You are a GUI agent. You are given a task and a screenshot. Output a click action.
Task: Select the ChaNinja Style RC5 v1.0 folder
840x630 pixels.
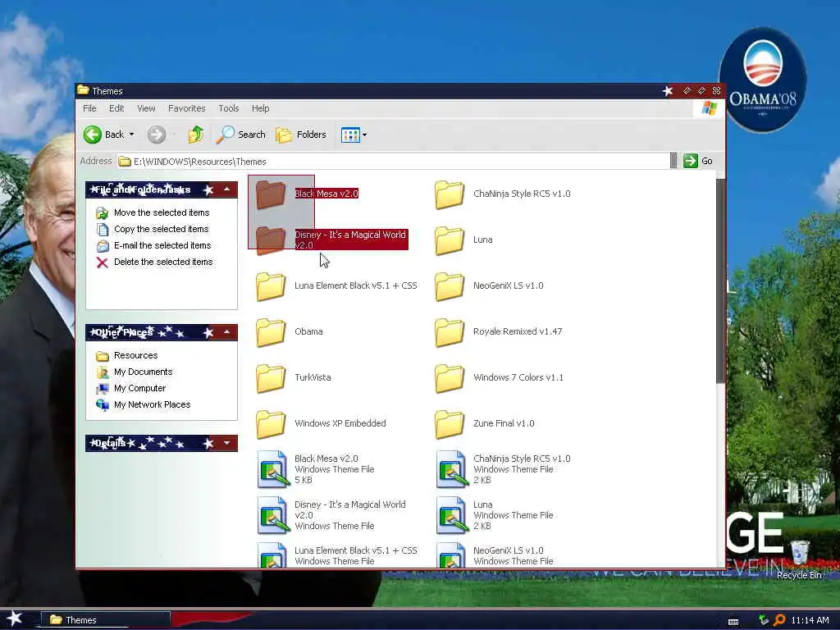point(450,194)
